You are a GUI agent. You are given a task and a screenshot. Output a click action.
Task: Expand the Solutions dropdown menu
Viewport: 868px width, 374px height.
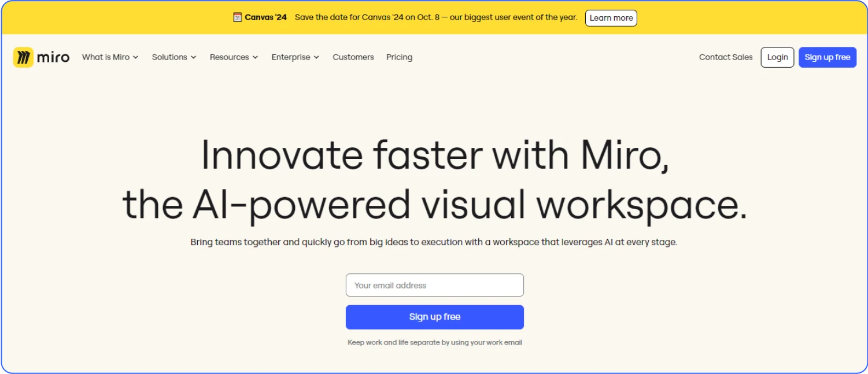(174, 57)
